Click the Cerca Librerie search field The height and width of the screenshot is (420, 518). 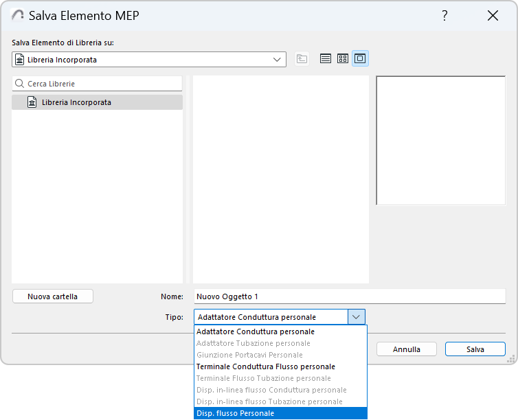point(97,84)
